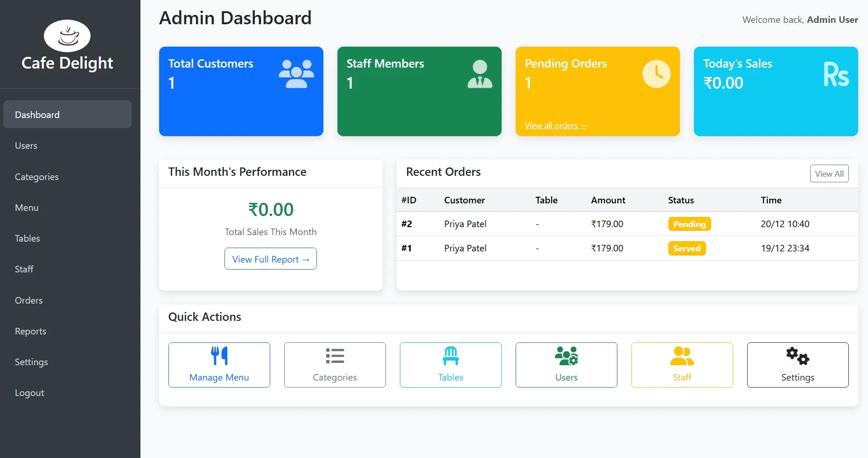Click the Pending status badge for order #2
868x458 pixels.
(689, 224)
